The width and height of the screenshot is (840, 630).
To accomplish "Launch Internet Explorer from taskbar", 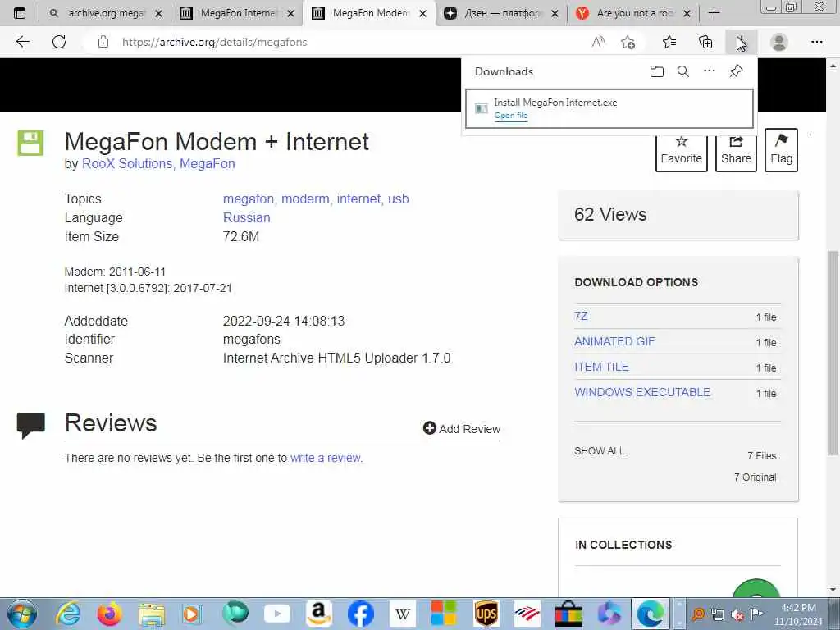I will [69, 614].
